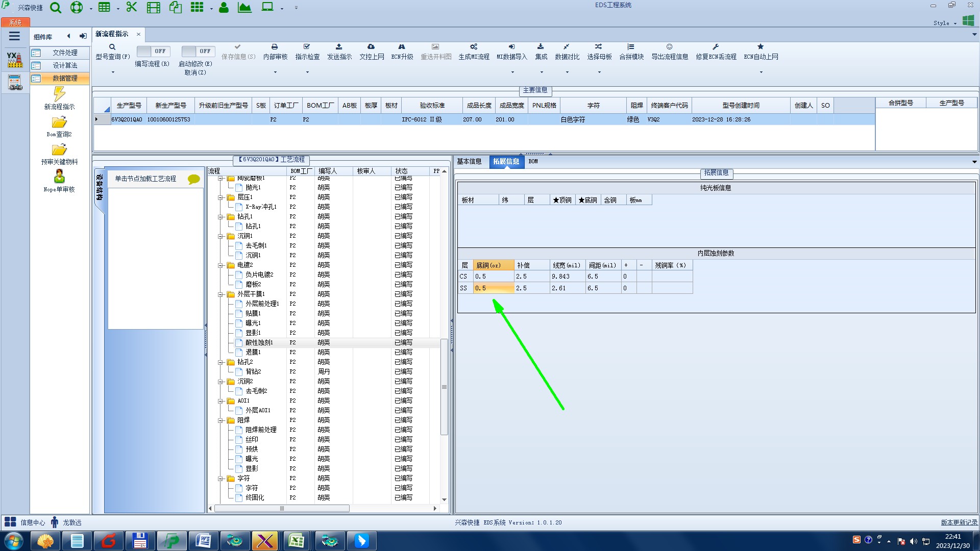Click the process tree vertical scrollbar
The width and height of the screenshot is (980, 551).
pyautogui.click(x=444, y=386)
